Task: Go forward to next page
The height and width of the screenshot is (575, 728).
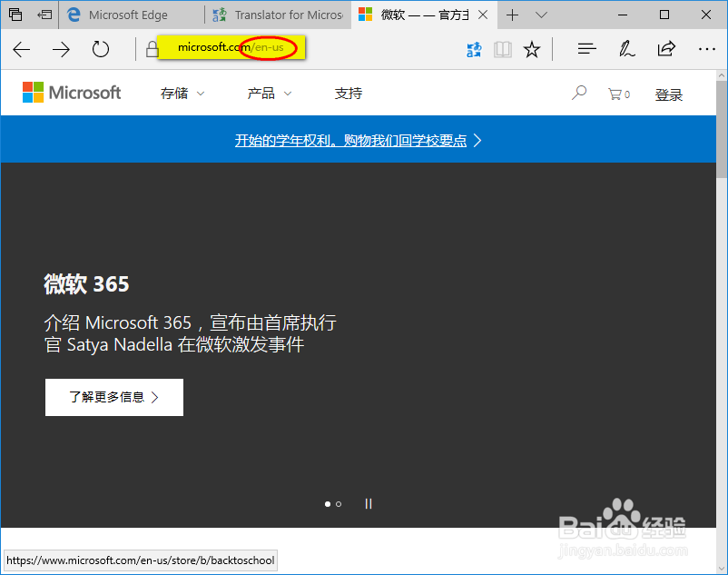Action: point(61,49)
